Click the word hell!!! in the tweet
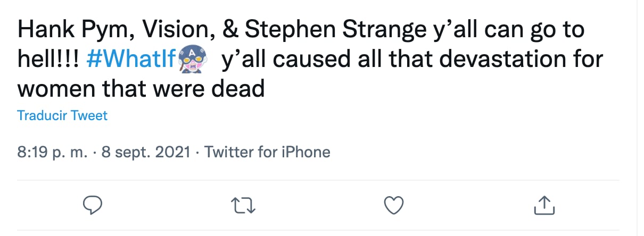644x236 pixels. click(48, 60)
